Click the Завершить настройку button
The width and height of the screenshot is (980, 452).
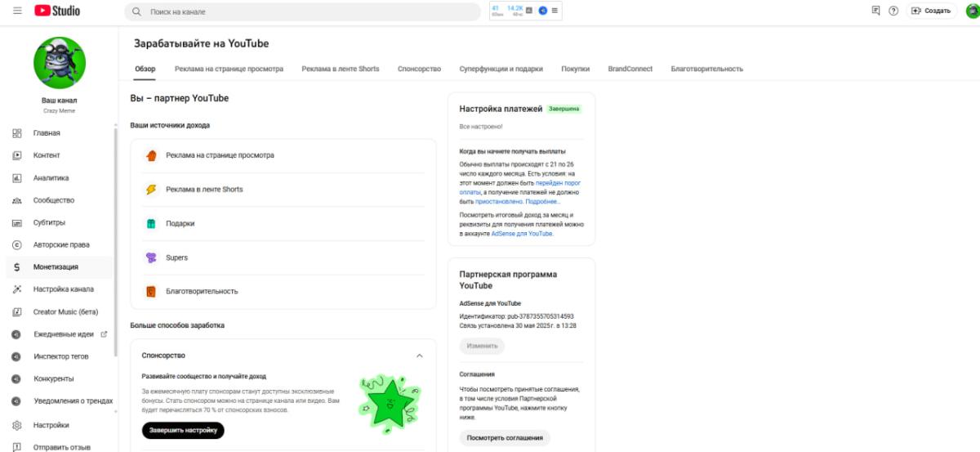tap(183, 431)
